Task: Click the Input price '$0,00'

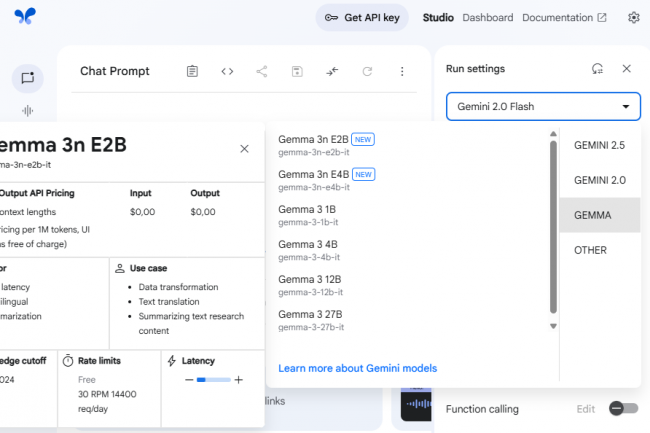Action: tap(142, 212)
